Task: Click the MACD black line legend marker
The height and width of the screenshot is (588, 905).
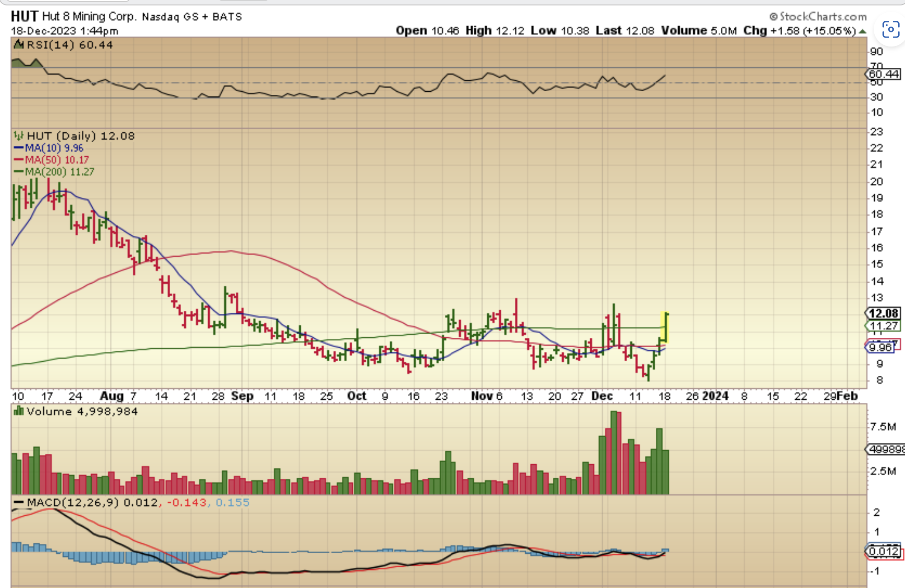Action: click(19, 502)
